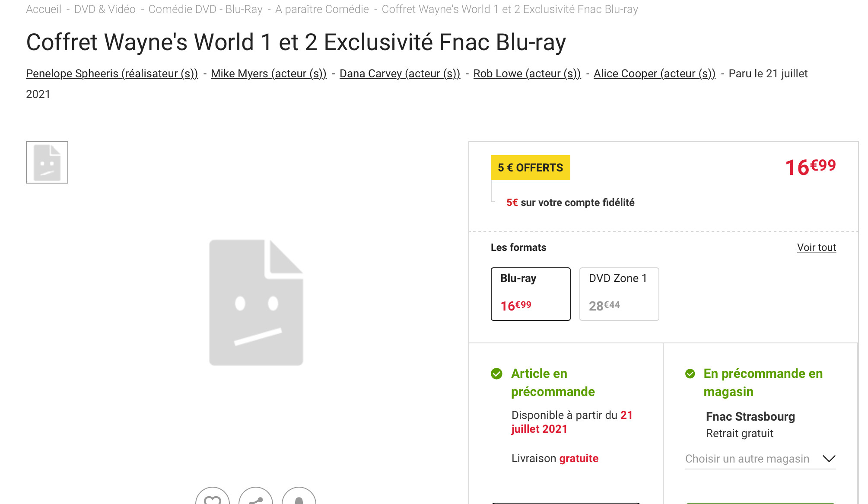The width and height of the screenshot is (868, 504).
Task: Open Voir tout formats link
Action: (x=817, y=247)
